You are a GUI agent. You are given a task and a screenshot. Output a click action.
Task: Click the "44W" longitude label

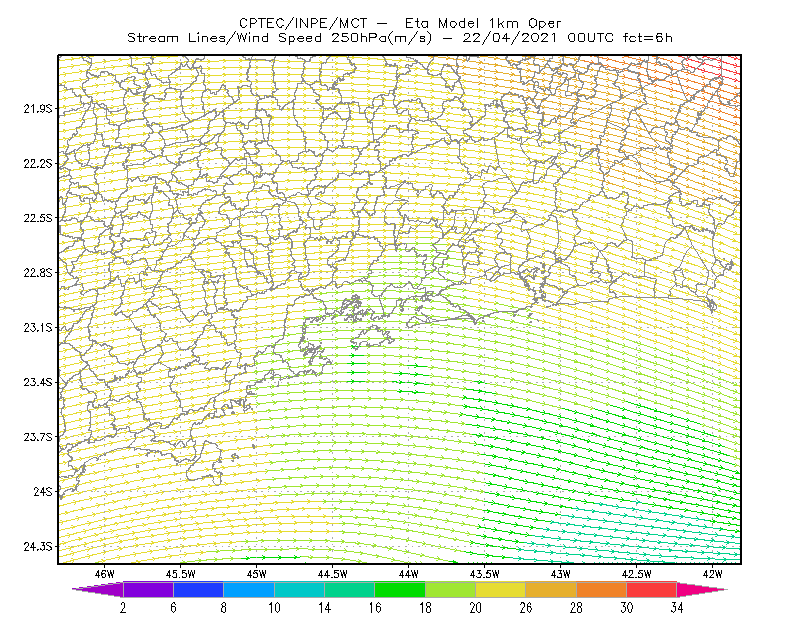(409, 574)
